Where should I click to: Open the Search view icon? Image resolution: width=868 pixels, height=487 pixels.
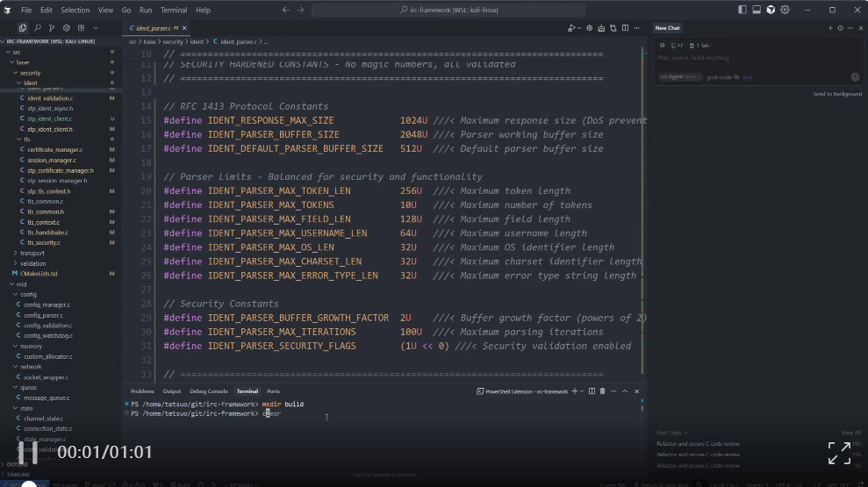pos(38,28)
